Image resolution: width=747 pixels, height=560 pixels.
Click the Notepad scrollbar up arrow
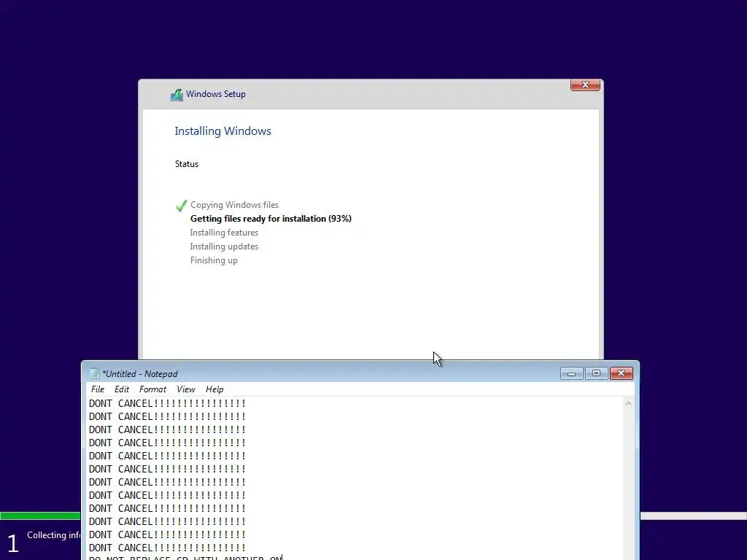pyautogui.click(x=628, y=403)
